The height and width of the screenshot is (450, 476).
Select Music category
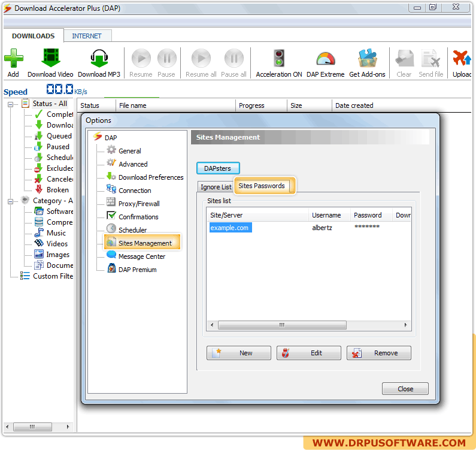pyautogui.click(x=50, y=232)
